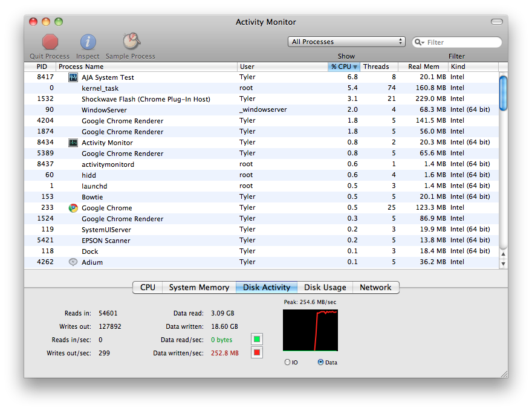
Task: Click the process list scrollbar thumb
Action: point(504,93)
